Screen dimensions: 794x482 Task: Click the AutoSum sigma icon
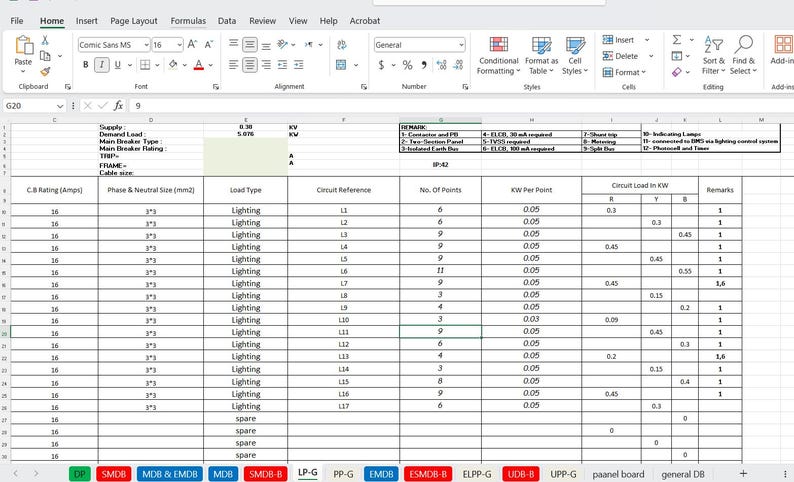pyautogui.click(x=677, y=39)
